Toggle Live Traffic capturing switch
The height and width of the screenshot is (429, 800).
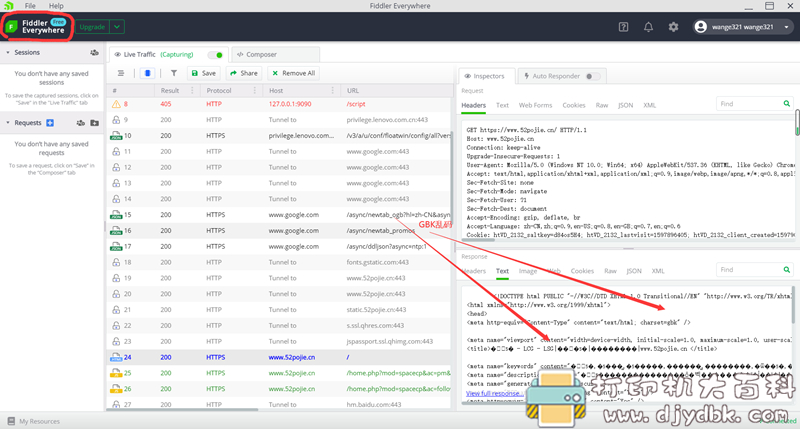point(216,55)
